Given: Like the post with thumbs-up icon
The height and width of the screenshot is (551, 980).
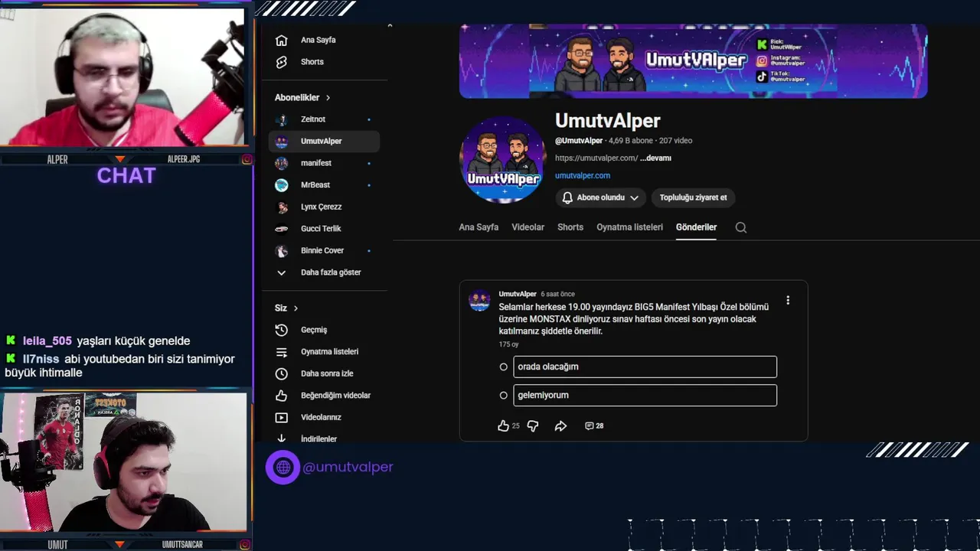Looking at the screenshot, I should pos(503,425).
